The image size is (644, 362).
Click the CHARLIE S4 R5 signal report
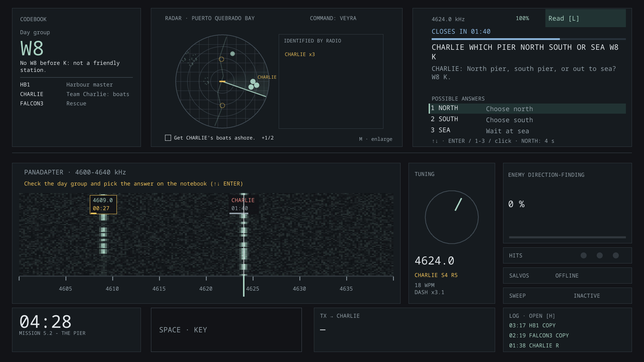coord(436,275)
